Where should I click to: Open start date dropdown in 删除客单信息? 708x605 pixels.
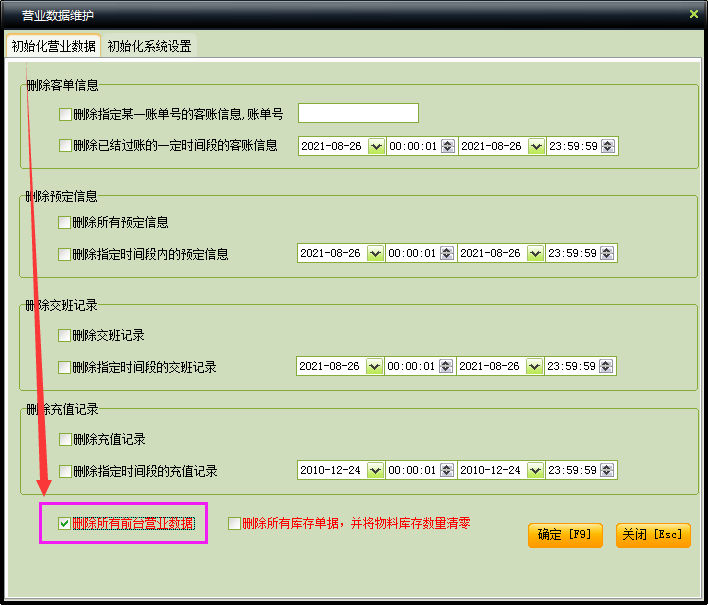(x=376, y=146)
